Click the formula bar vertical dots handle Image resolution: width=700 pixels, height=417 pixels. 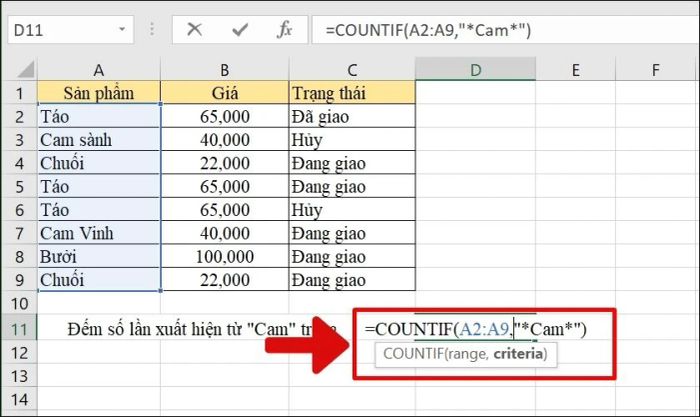click(152, 29)
